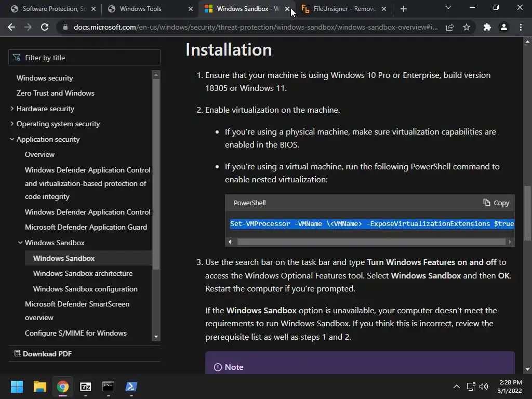Click the sidebar scroll down arrow
532x399 pixels.
[x=156, y=337]
